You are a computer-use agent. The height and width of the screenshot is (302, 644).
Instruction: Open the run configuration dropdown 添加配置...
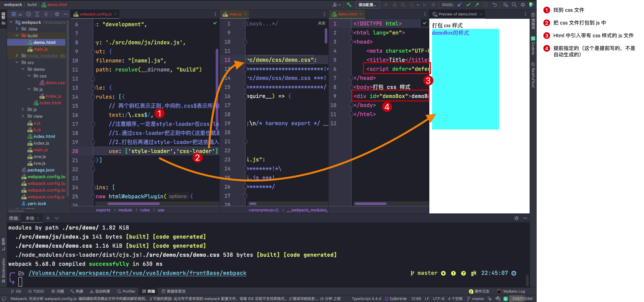pyautogui.click(x=368, y=5)
